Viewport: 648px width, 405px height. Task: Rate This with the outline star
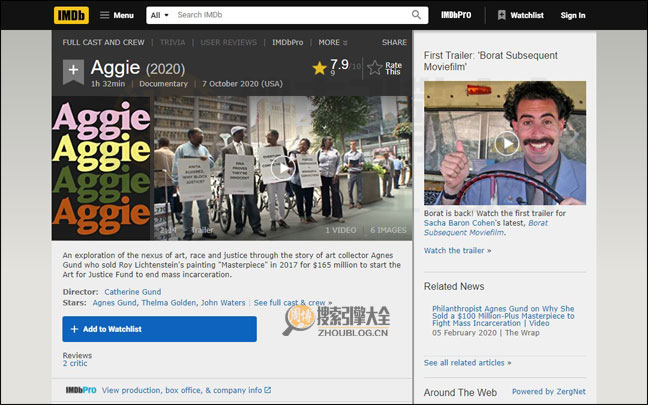384,68
